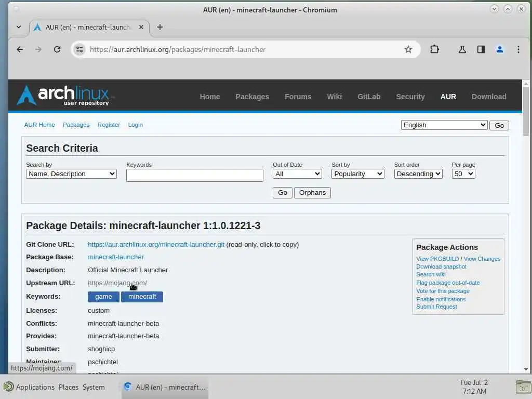Go to AUR Home link
The height and width of the screenshot is (399, 532).
tap(39, 125)
